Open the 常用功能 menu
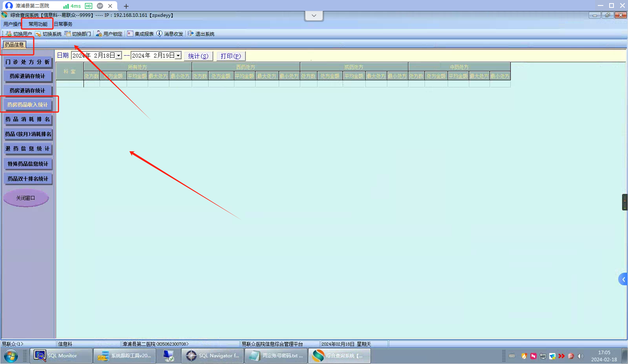 pyautogui.click(x=38, y=24)
